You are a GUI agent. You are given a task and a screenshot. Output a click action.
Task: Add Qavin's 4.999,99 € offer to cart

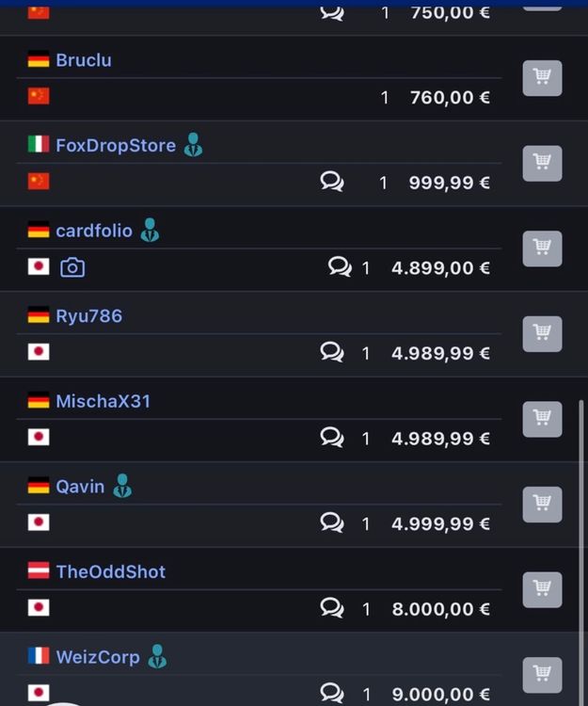[x=542, y=505]
